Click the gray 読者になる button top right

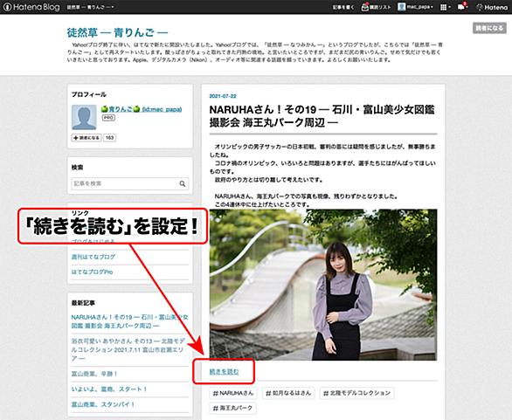coord(489,28)
